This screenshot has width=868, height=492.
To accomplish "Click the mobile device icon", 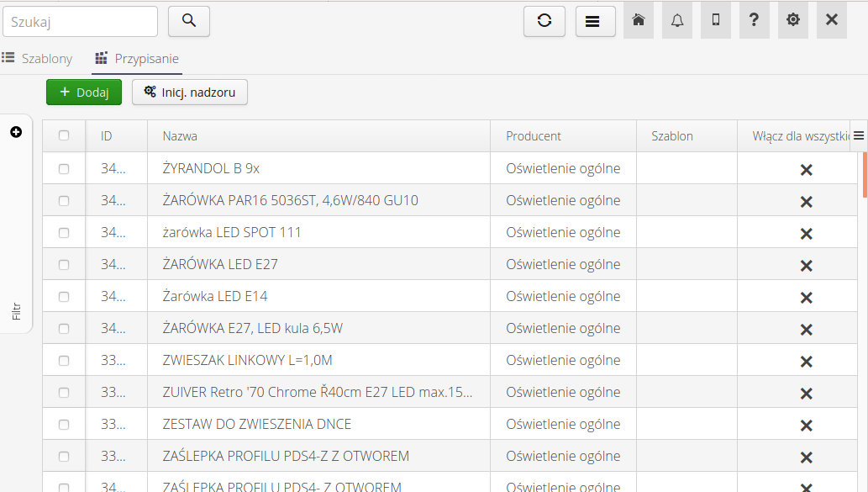I will pos(715,20).
